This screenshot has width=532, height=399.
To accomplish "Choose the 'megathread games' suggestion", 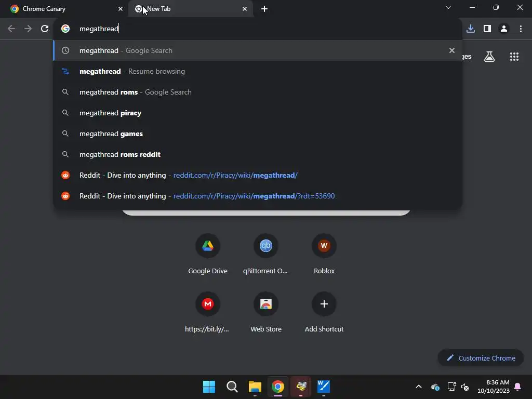I will (258, 134).
